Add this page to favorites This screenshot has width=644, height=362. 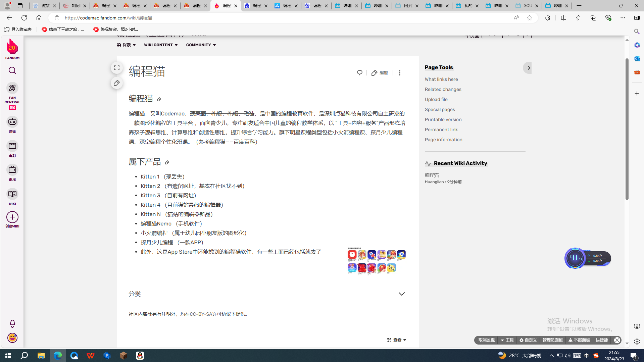[x=529, y=18]
